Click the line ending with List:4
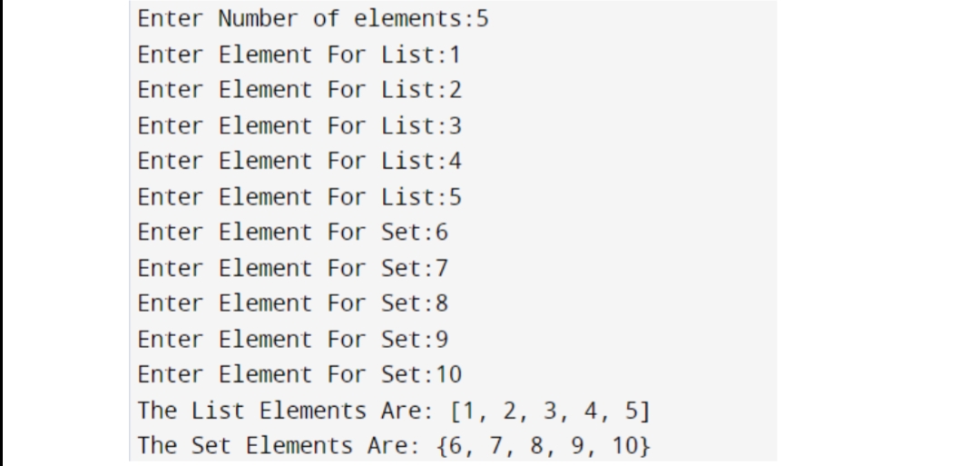980x466 pixels. tap(299, 162)
